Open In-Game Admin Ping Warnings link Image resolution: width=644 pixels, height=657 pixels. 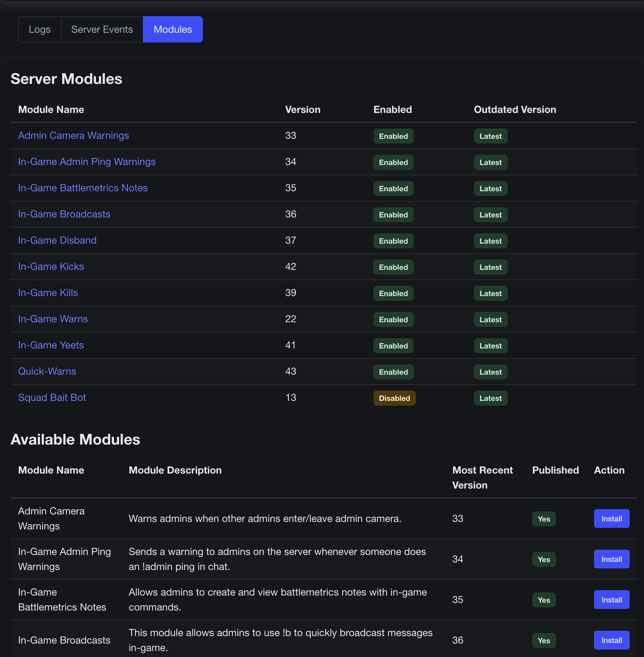point(87,162)
